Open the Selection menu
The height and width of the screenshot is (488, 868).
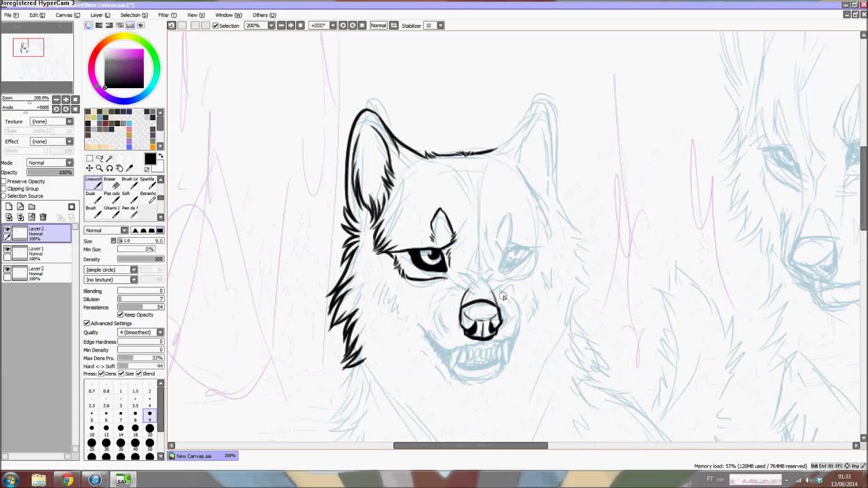(x=134, y=15)
